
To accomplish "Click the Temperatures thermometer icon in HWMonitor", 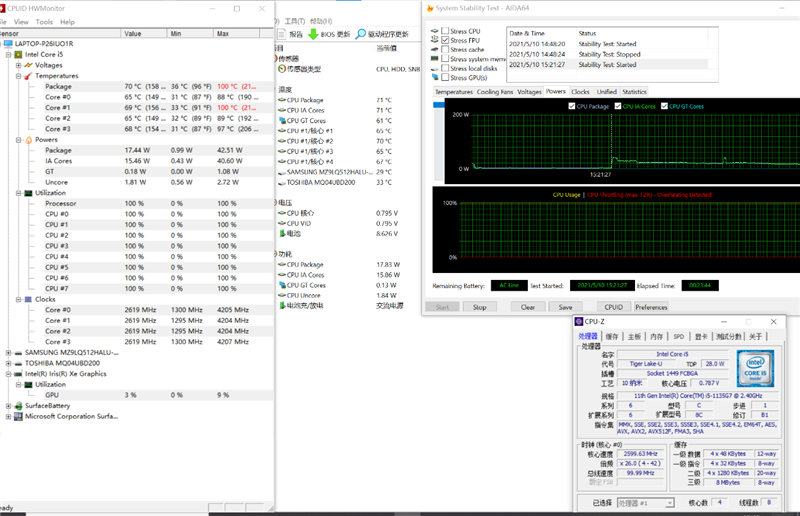I will (29, 76).
